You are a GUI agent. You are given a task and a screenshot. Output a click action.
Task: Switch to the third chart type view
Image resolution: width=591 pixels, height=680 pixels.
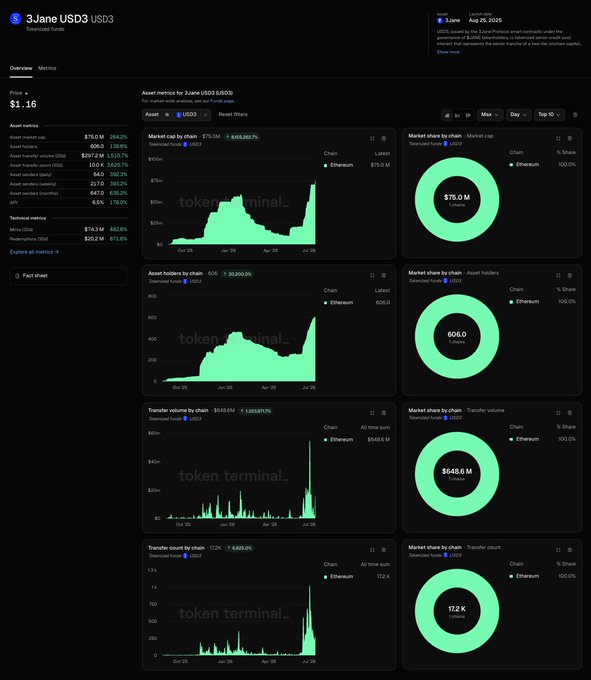468,115
